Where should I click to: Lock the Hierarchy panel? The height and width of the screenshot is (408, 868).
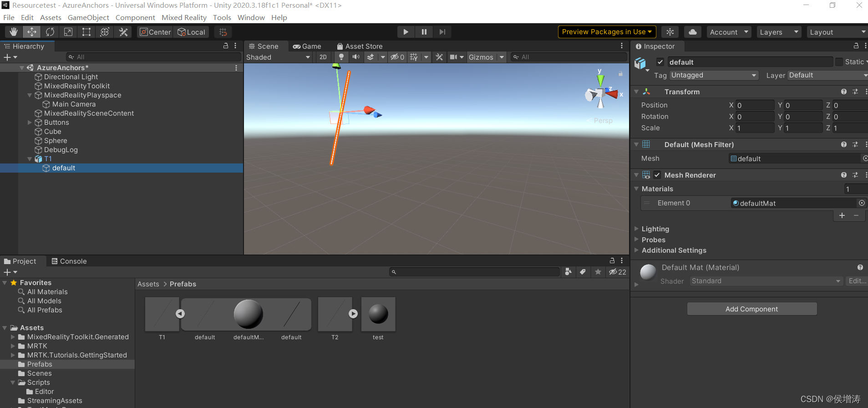[x=226, y=46]
